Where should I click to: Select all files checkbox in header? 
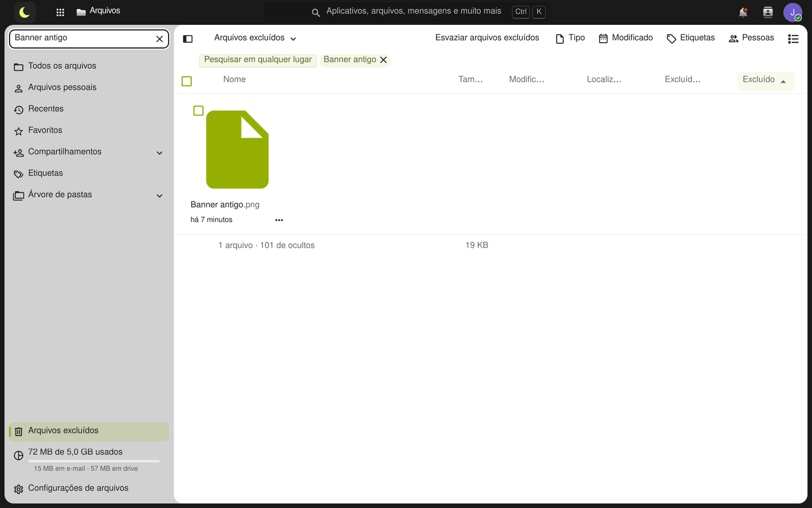coord(187,81)
